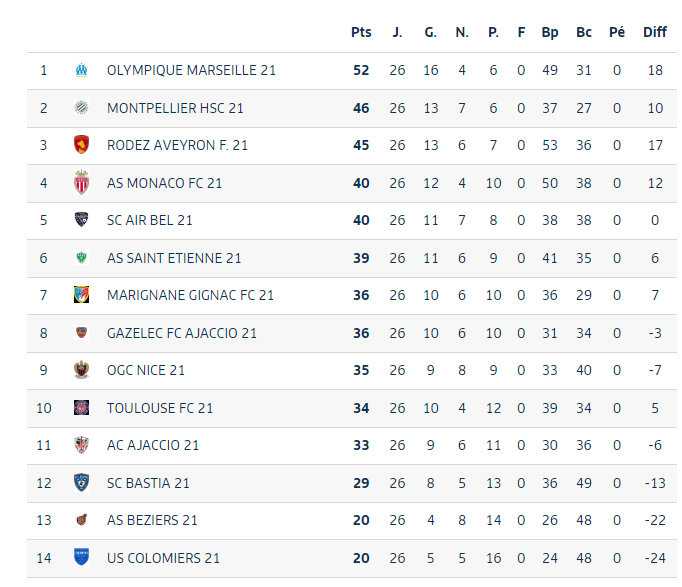Click the SC Bastia club crest
The height and width of the screenshot is (587, 682).
[81, 483]
